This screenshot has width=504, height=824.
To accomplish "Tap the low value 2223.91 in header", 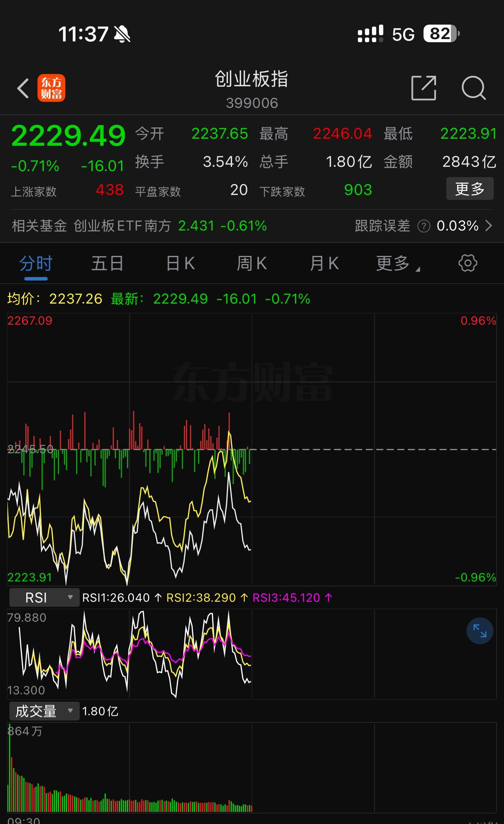I will [x=468, y=134].
